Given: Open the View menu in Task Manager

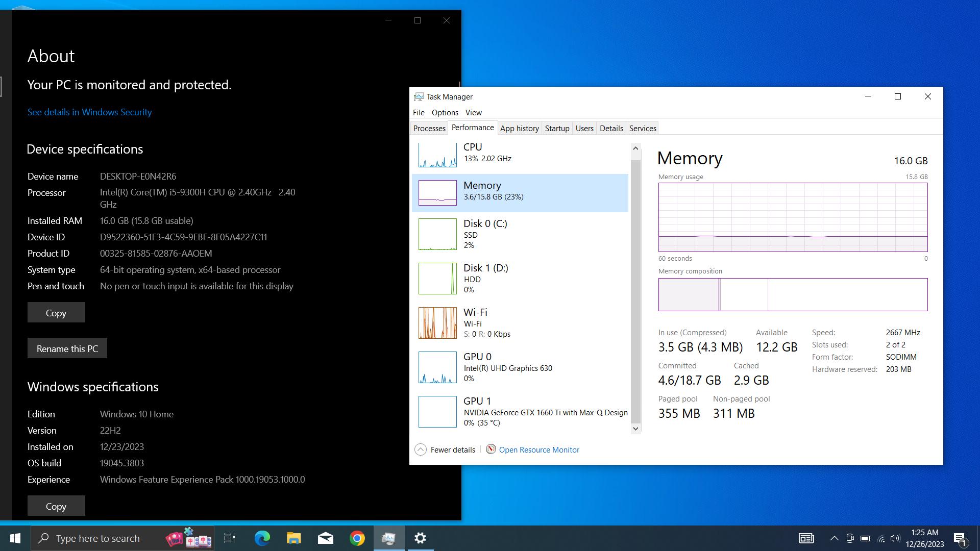Looking at the screenshot, I should click(x=473, y=112).
